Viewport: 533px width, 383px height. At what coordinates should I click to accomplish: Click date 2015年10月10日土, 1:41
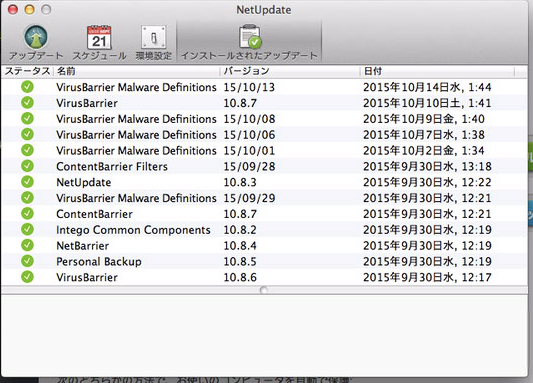click(427, 103)
